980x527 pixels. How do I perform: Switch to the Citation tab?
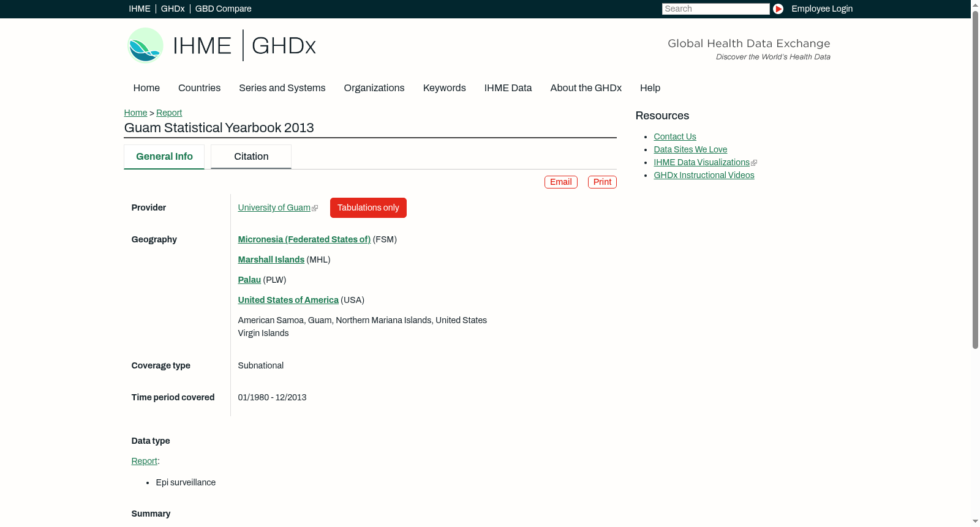pos(251,157)
